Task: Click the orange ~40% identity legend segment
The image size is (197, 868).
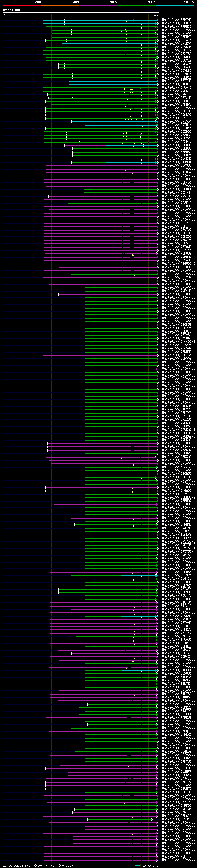Action: coord(60,6)
